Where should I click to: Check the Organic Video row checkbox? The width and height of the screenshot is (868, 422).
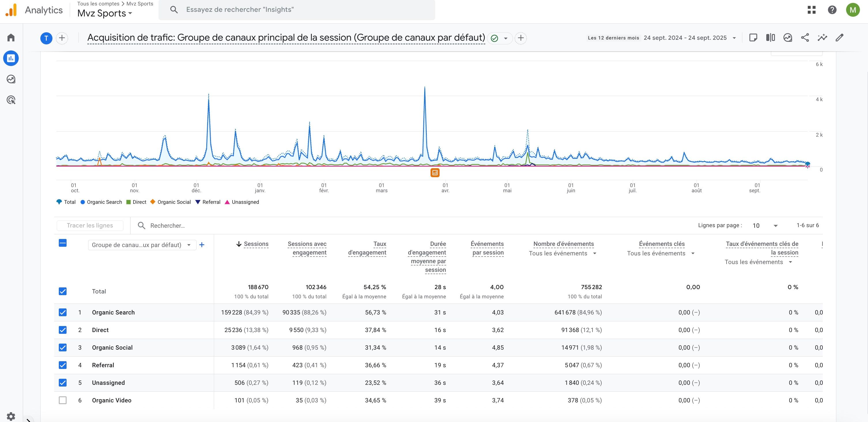(x=63, y=400)
